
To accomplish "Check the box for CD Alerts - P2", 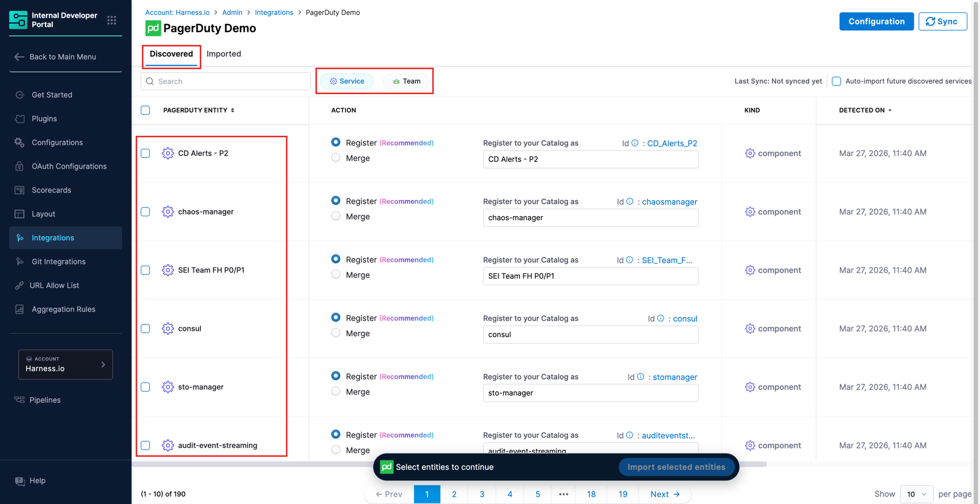I will point(146,153).
